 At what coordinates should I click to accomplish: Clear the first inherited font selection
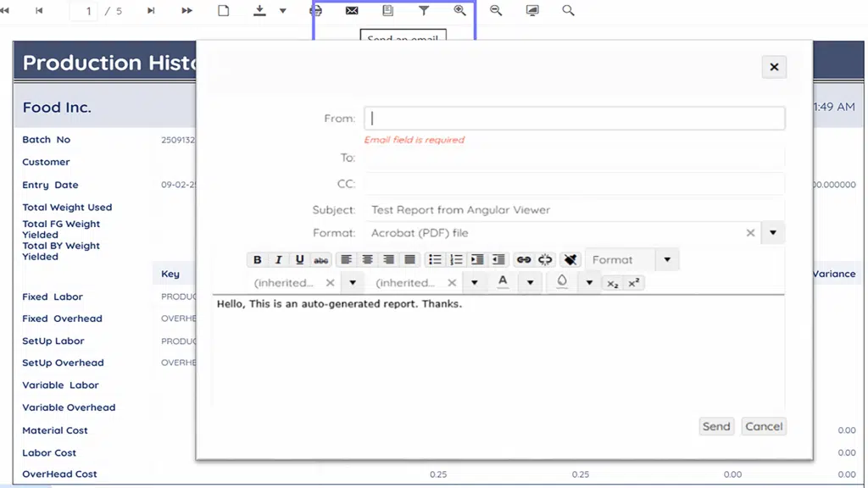pos(331,283)
